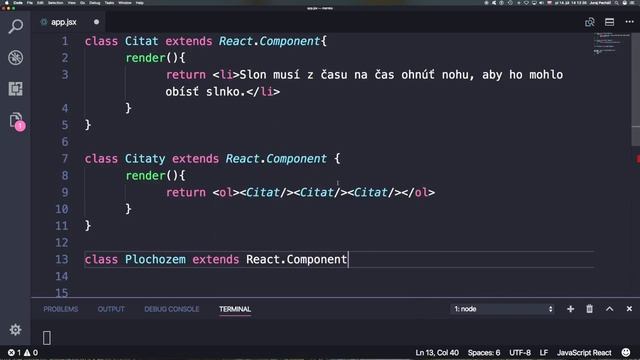Click the 'UTF-8' encoding indicator

520,353
